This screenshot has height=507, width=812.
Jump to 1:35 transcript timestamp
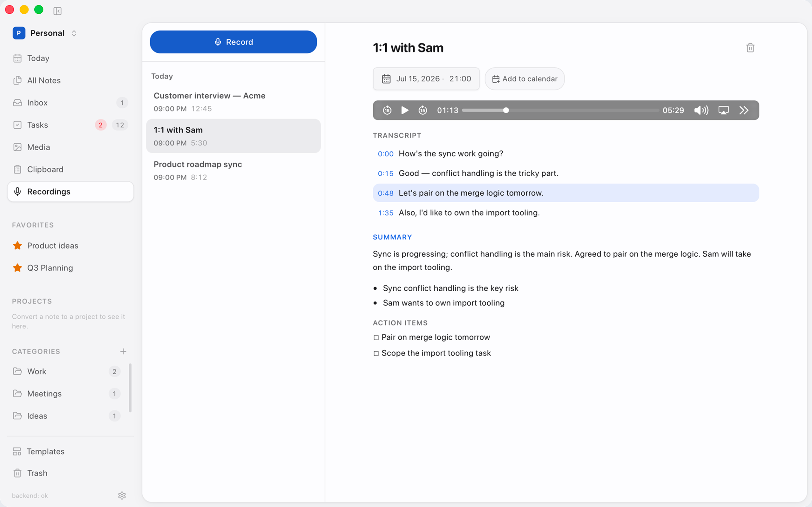click(386, 213)
